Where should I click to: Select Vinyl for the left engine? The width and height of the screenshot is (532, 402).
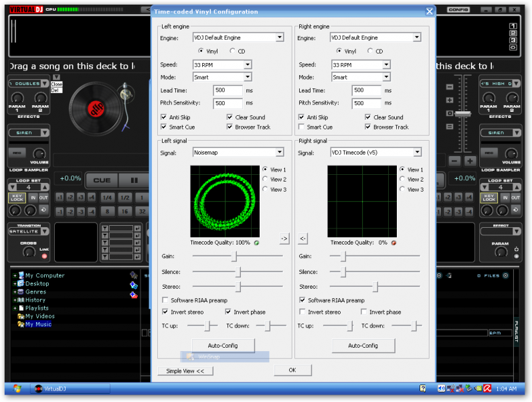click(x=201, y=51)
